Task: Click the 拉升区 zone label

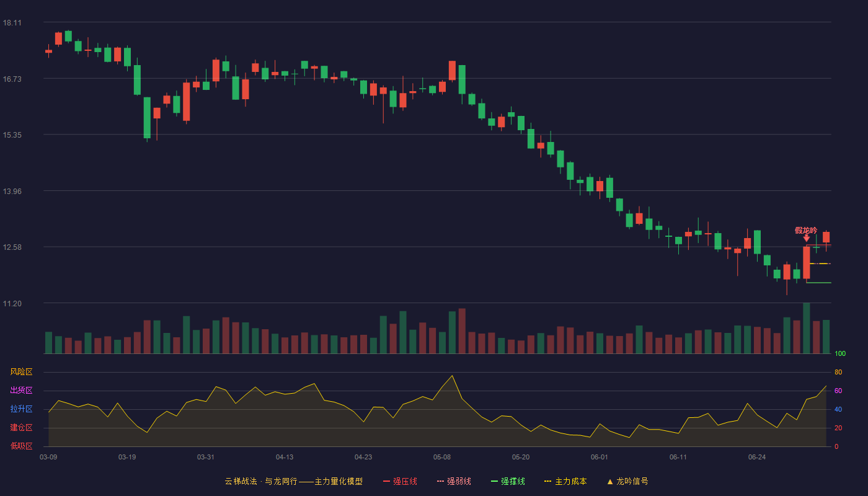Action: tap(21, 409)
